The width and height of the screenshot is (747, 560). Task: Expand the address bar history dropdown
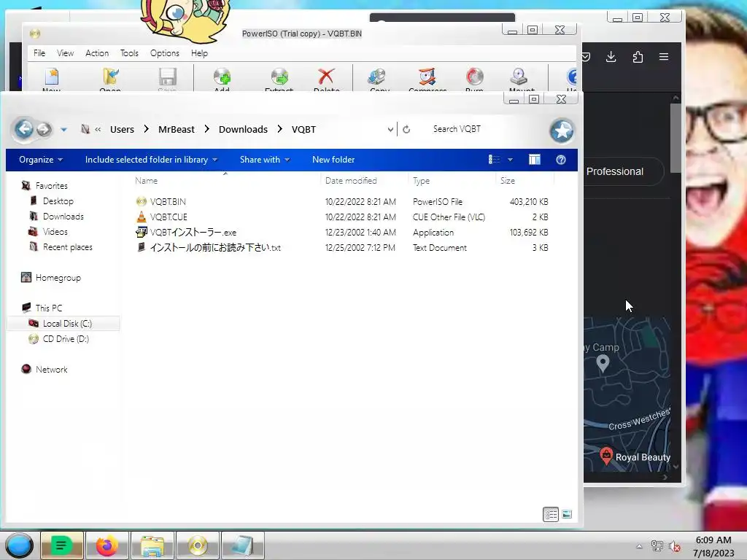click(390, 130)
